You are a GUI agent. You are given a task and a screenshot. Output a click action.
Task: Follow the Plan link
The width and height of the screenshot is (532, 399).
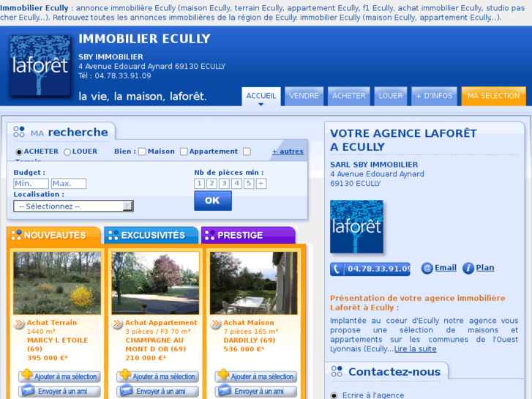click(x=485, y=267)
